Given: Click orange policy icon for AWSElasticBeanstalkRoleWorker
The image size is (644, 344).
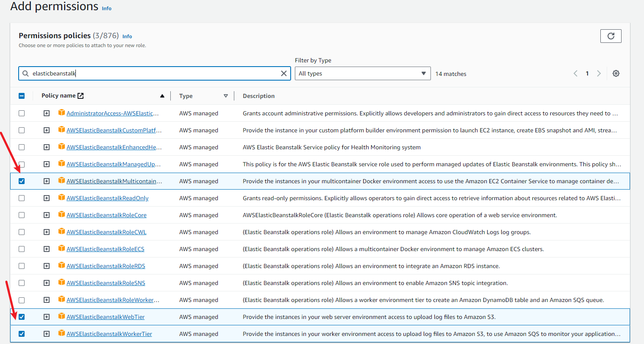Looking at the screenshot, I should (61, 299).
